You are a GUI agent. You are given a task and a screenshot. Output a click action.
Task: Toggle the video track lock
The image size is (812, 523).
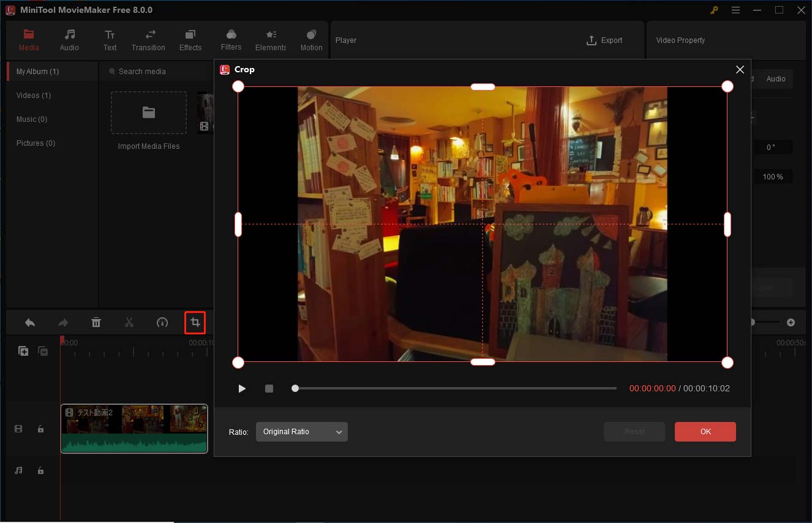coord(40,429)
